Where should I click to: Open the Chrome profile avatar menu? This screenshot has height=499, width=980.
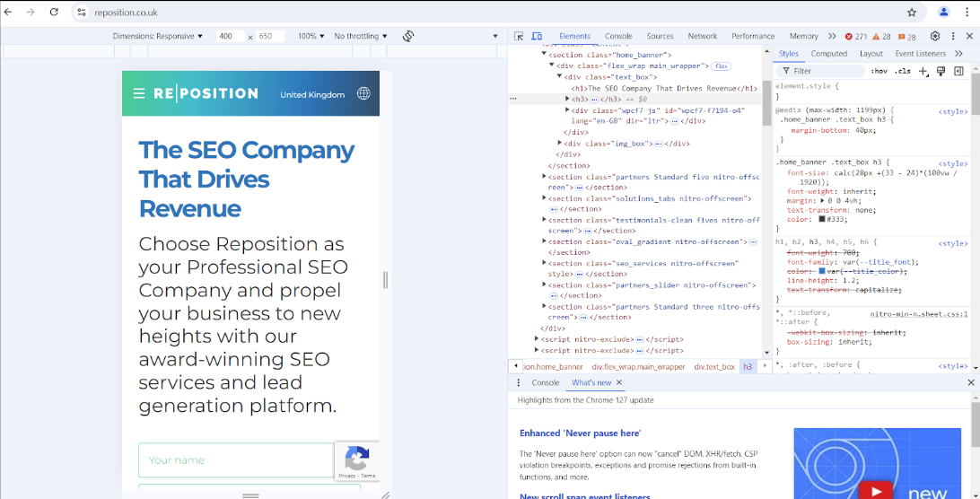944,12
